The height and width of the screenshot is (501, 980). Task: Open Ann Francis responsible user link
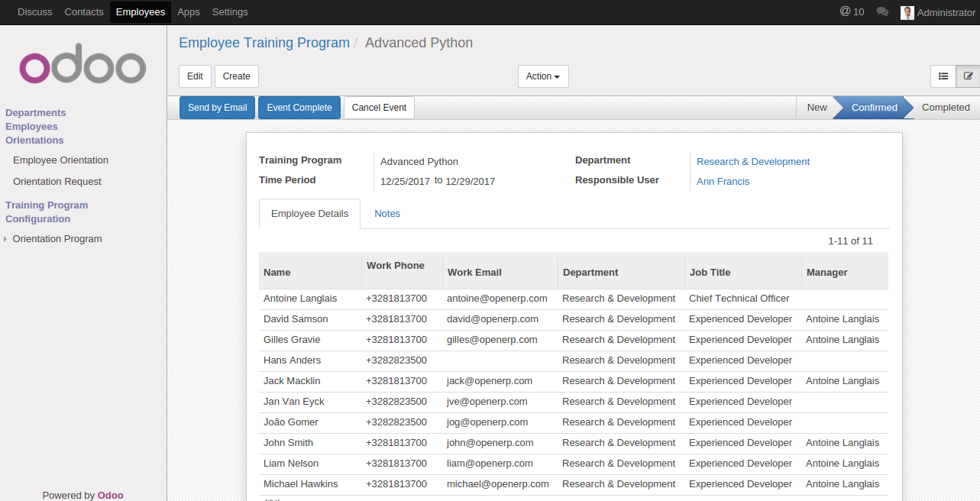tap(723, 182)
